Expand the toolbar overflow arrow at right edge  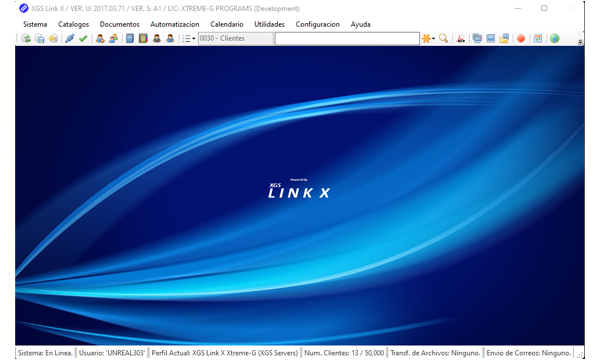point(580,41)
